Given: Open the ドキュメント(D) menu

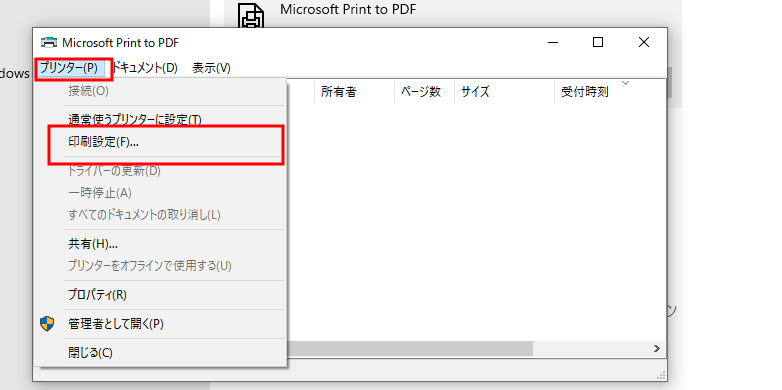Looking at the screenshot, I should [x=145, y=68].
